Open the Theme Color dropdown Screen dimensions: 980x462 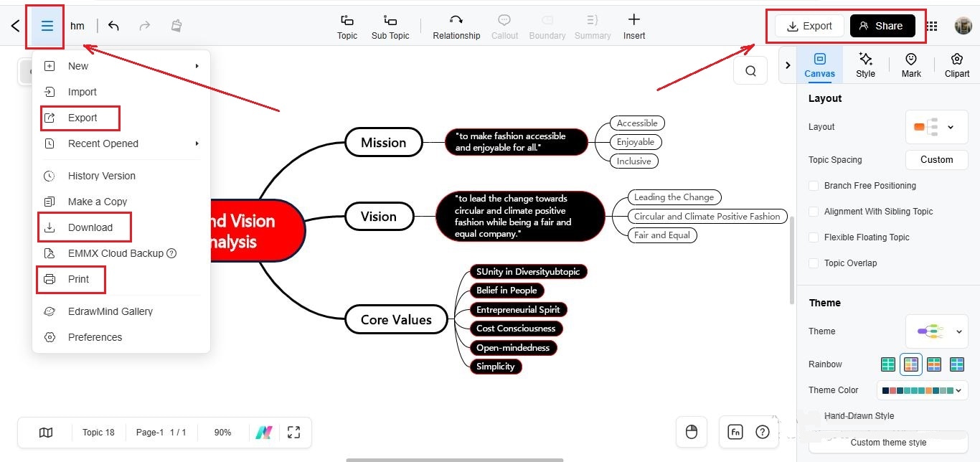click(922, 390)
